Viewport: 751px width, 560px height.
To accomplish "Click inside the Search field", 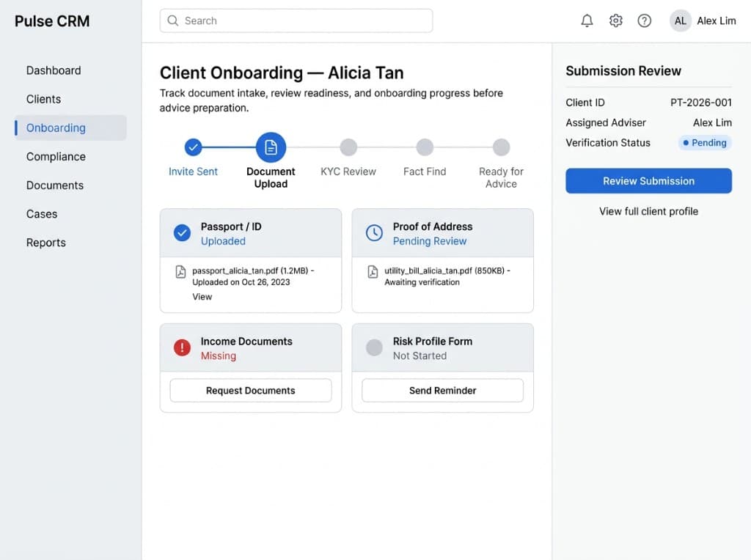I will pos(296,21).
